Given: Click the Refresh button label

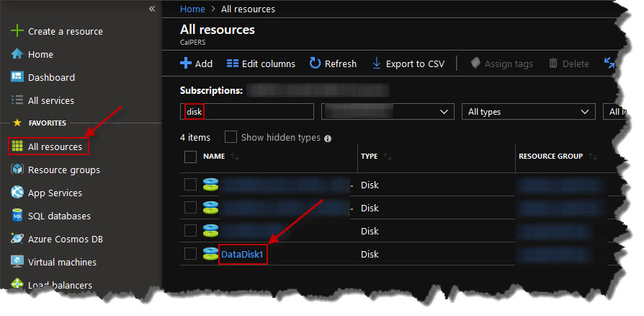Looking at the screenshot, I should click(x=341, y=63).
